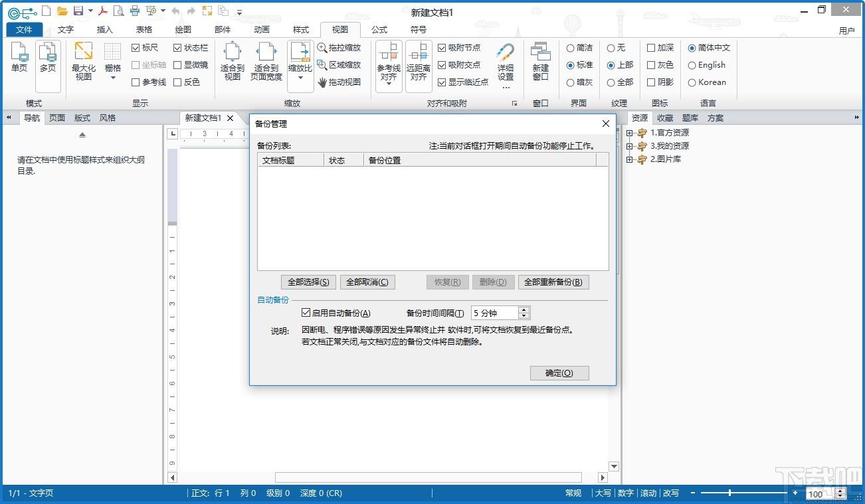
Task: Switch to the 公式 ribbon tab
Action: (x=379, y=29)
